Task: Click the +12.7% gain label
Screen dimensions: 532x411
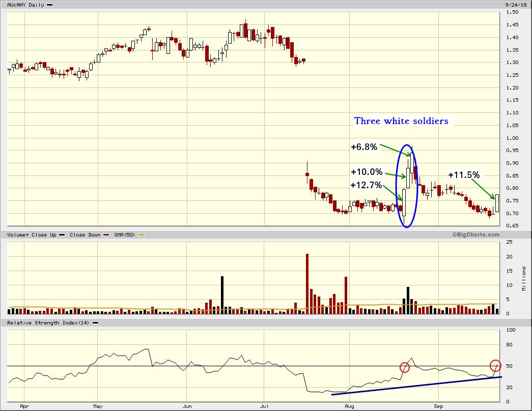Action: (x=367, y=185)
